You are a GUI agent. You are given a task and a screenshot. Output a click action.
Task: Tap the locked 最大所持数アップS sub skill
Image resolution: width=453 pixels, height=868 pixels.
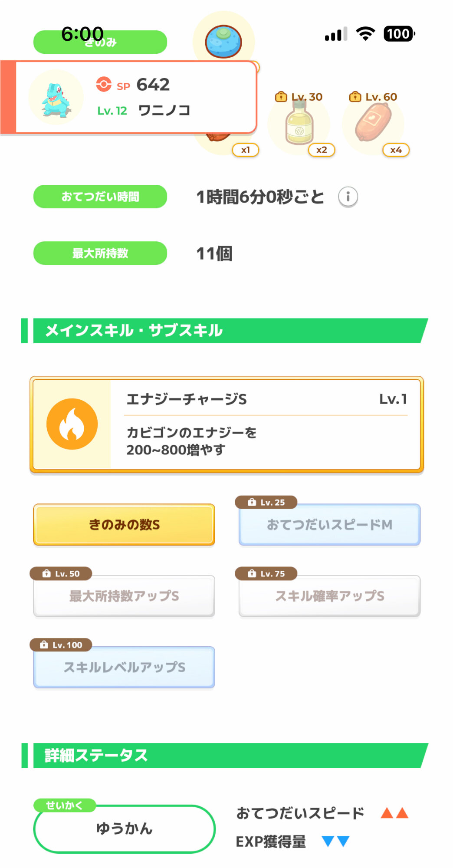click(124, 596)
